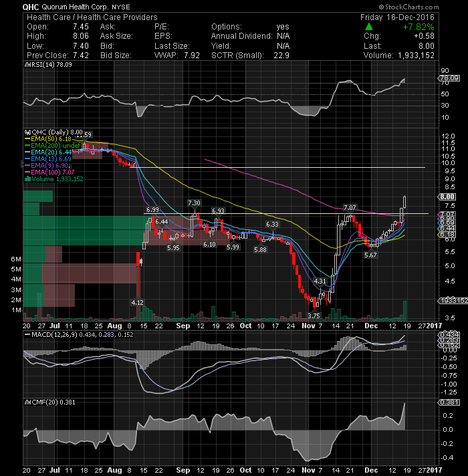
Task: Select the green EMA(200) legend swatch
Action: pos(27,146)
